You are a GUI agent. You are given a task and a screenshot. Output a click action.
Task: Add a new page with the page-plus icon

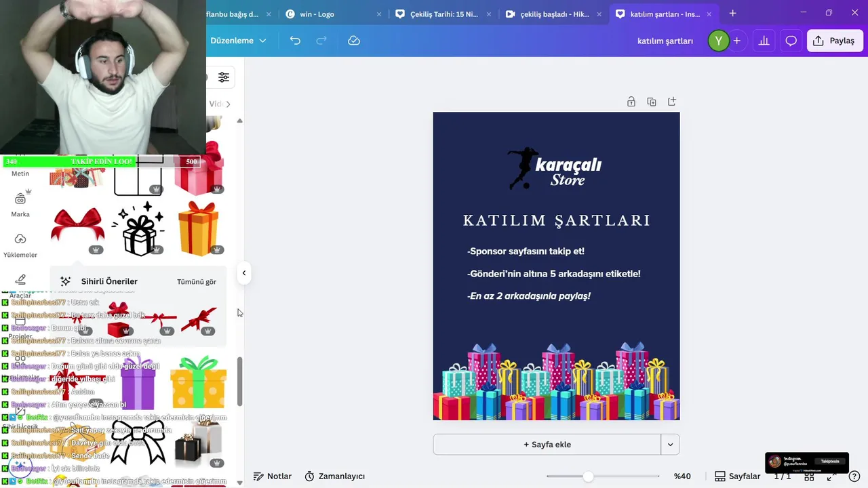coord(672,102)
